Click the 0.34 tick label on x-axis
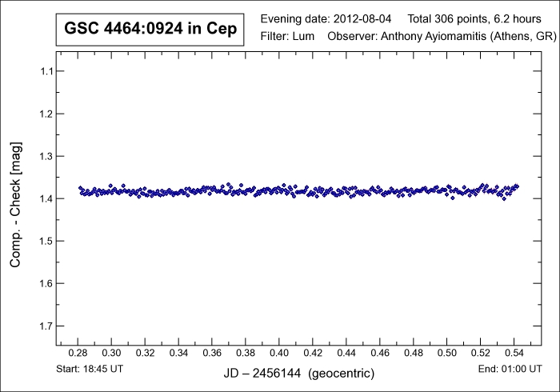560x392 pixels. pos(178,353)
